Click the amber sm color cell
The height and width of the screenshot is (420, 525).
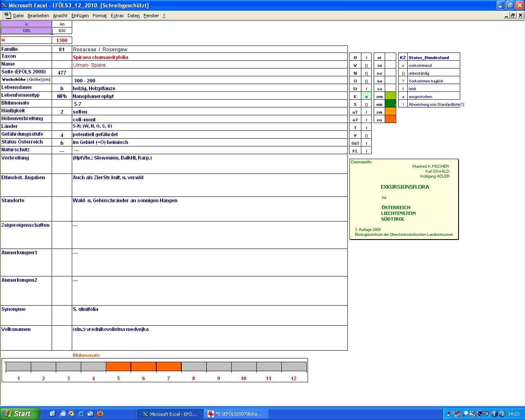[390, 112]
